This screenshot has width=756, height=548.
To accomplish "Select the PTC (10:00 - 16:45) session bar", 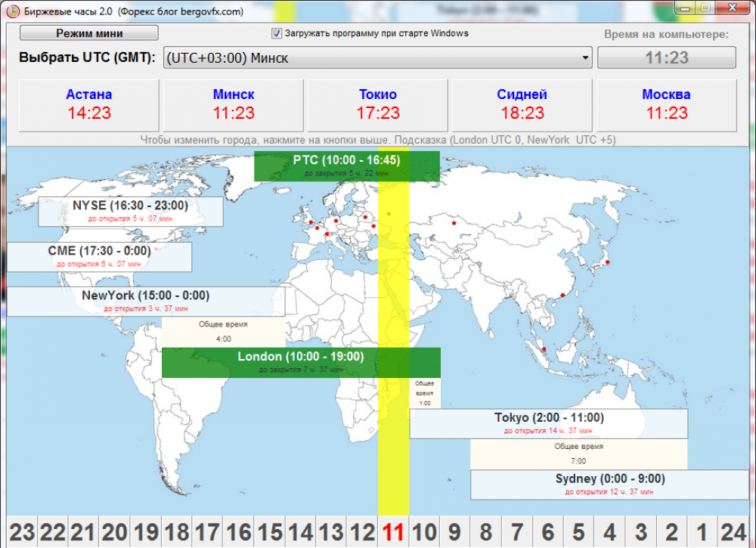I will [347, 166].
